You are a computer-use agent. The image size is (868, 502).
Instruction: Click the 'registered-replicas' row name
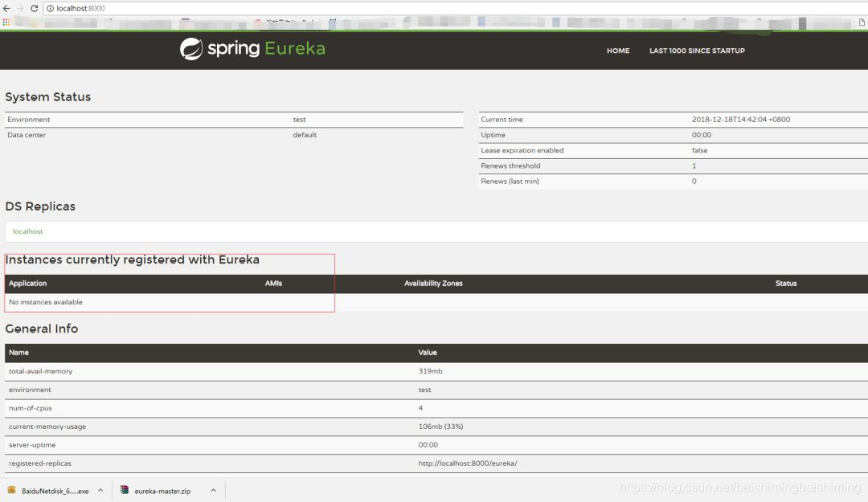pos(40,463)
